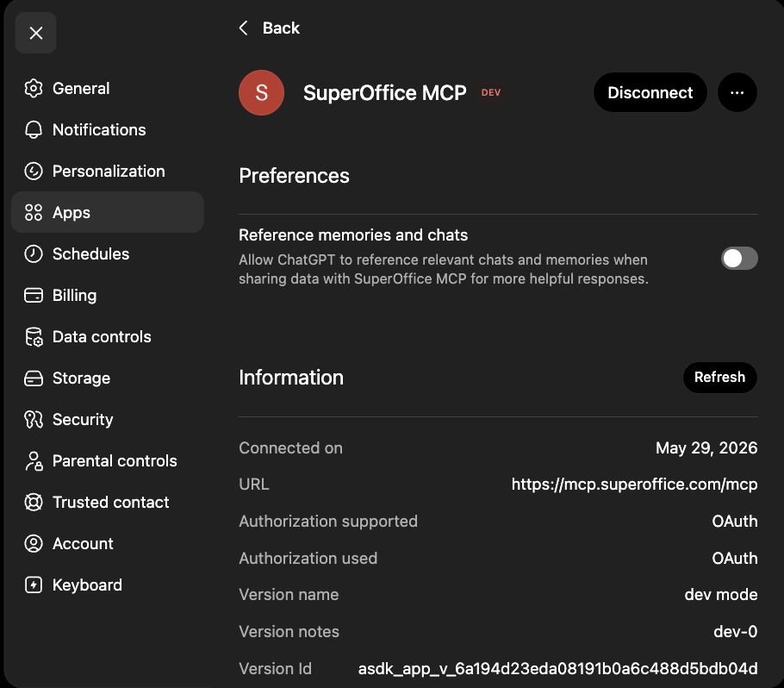Image resolution: width=784 pixels, height=688 pixels.
Task: Go to Storage settings
Action: (x=108, y=378)
